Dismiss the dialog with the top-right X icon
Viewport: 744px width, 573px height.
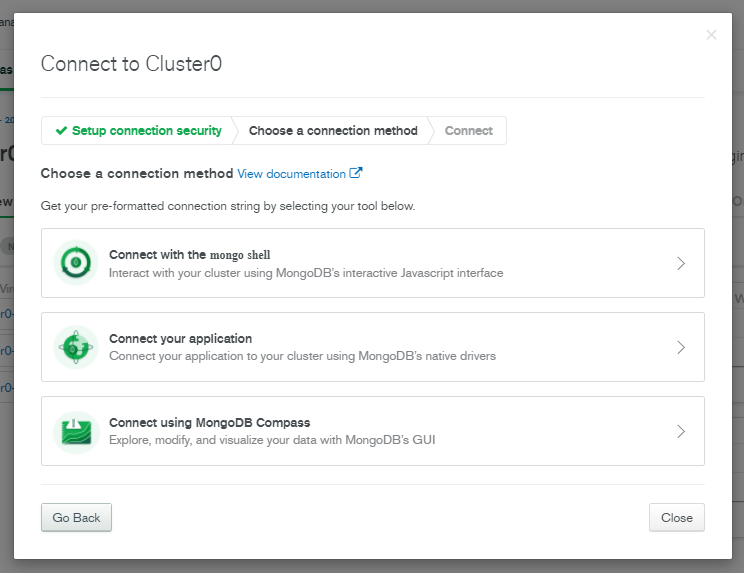point(711,35)
